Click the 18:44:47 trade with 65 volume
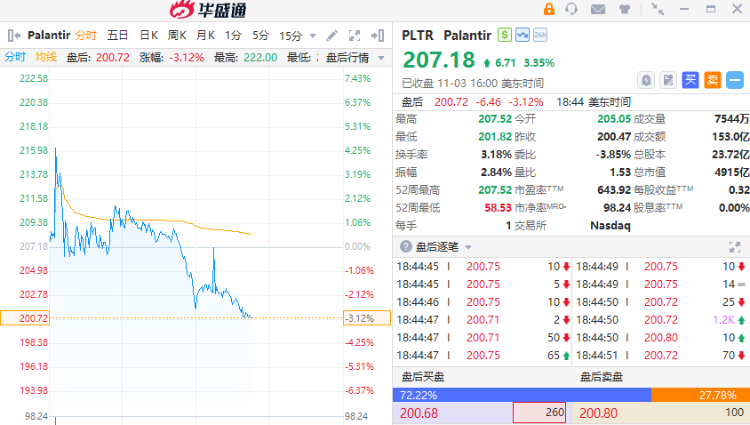 [x=483, y=355]
